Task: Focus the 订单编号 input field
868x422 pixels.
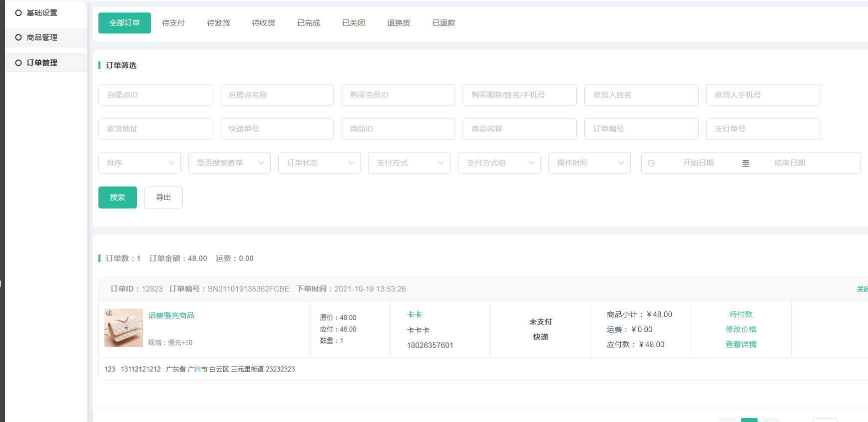Action: click(x=641, y=129)
